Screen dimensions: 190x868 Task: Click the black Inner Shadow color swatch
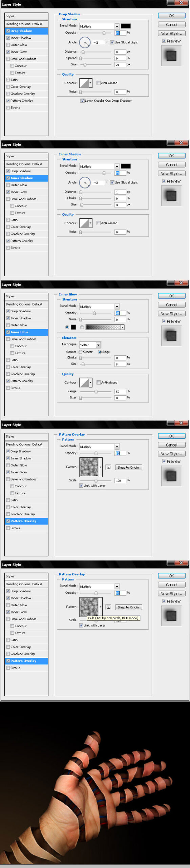[x=126, y=166]
